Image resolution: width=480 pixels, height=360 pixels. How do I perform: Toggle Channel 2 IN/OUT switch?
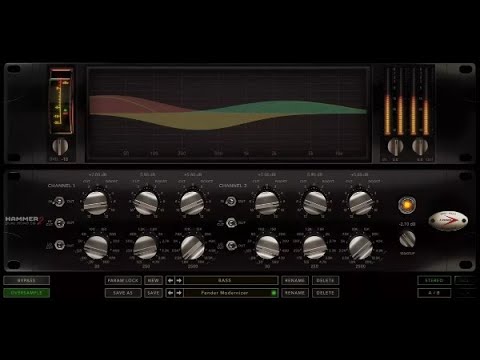pyautogui.click(x=231, y=201)
